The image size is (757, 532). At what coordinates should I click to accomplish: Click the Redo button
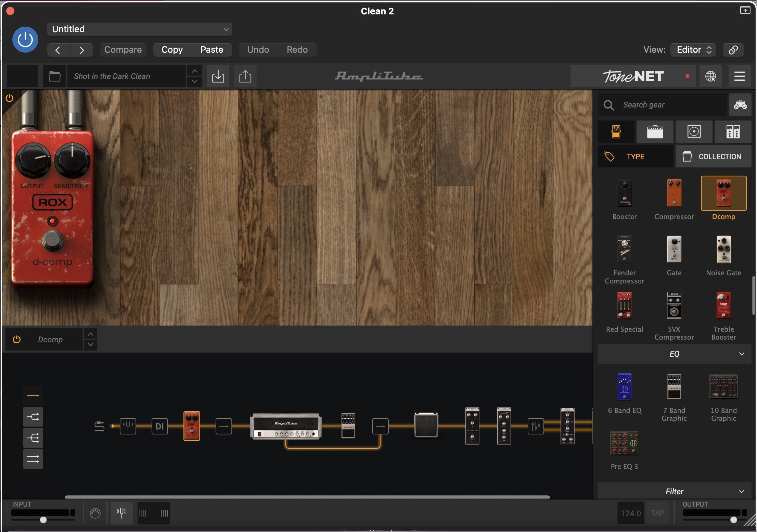click(x=297, y=50)
